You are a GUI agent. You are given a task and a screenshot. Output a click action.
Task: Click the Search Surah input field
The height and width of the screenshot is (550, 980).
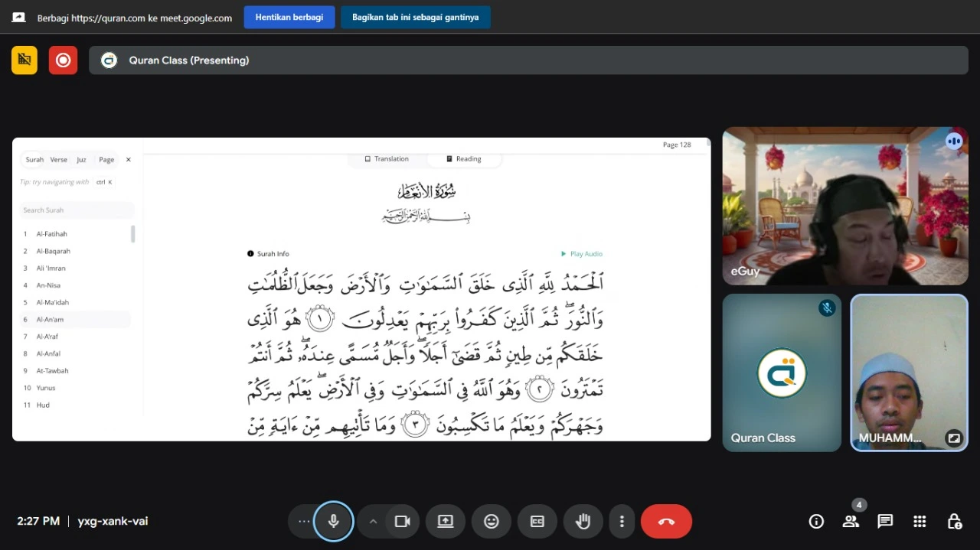point(77,210)
